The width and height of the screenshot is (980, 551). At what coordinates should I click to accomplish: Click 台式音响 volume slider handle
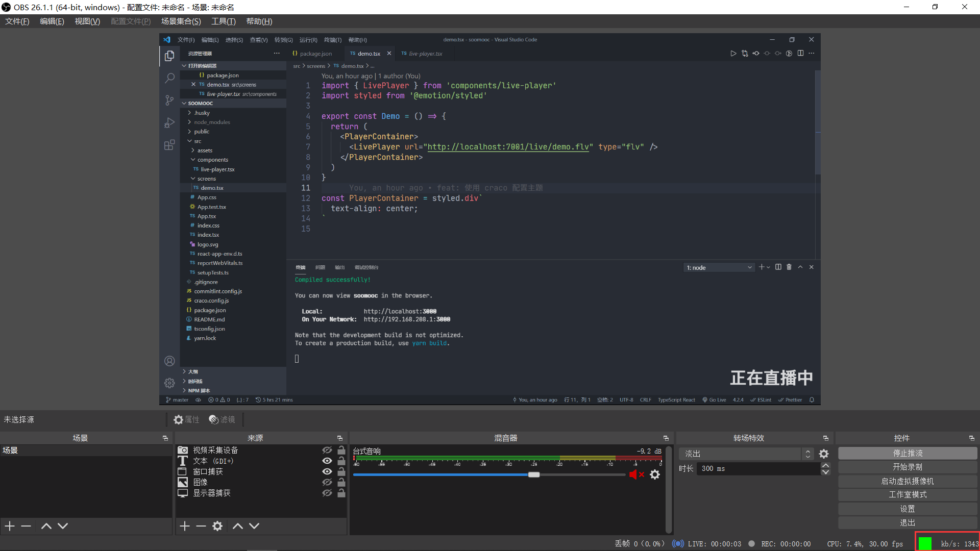pyautogui.click(x=534, y=474)
